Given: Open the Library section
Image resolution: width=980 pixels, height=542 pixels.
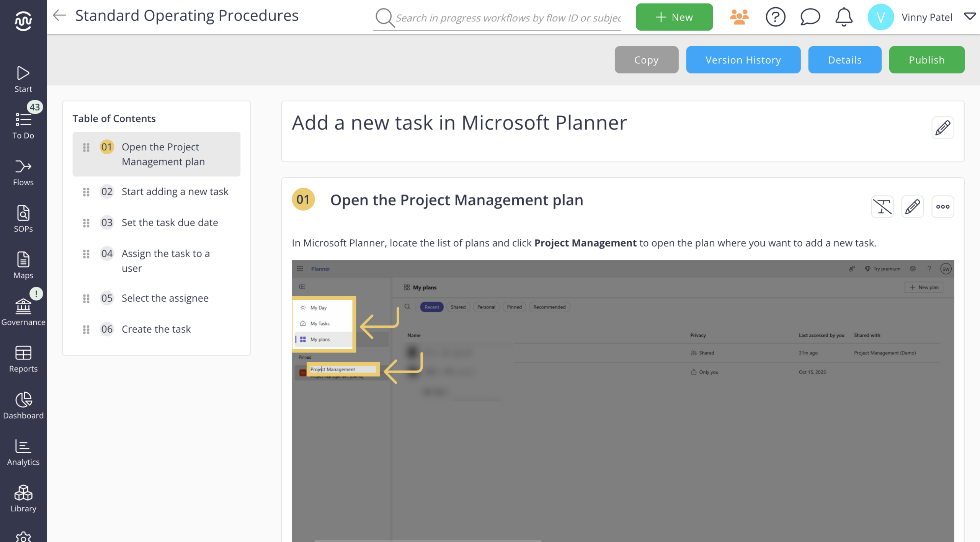Looking at the screenshot, I should (x=23, y=499).
